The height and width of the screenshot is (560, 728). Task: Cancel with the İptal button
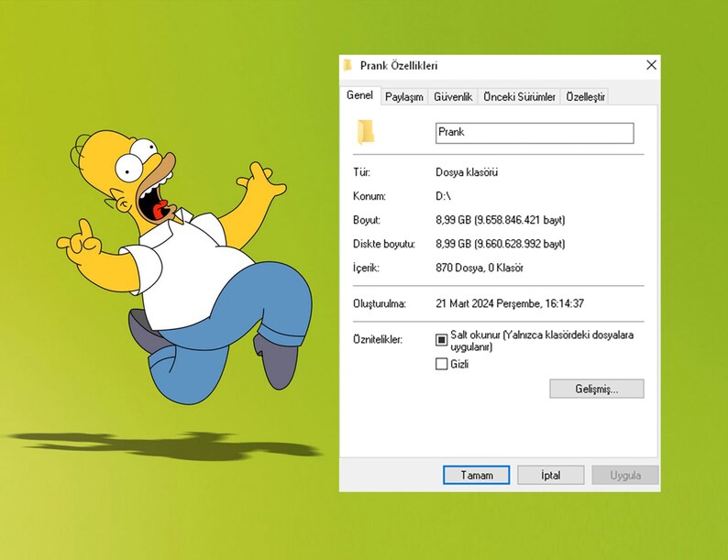(551, 475)
